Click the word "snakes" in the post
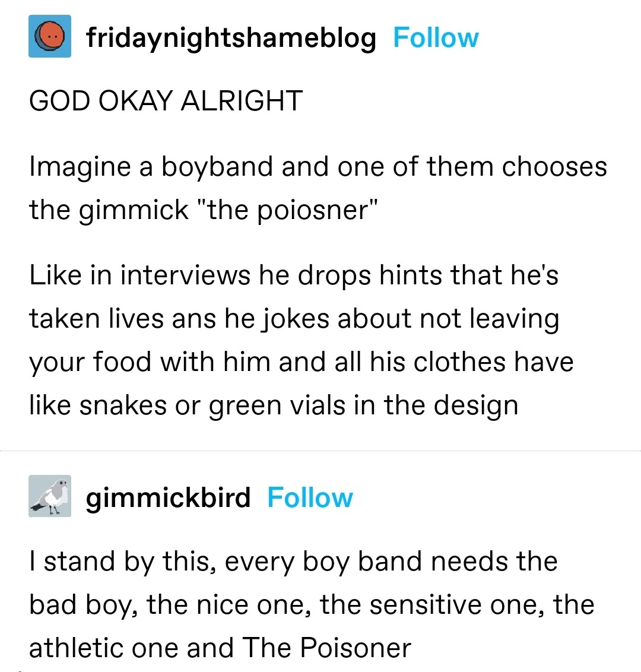 [122, 406]
